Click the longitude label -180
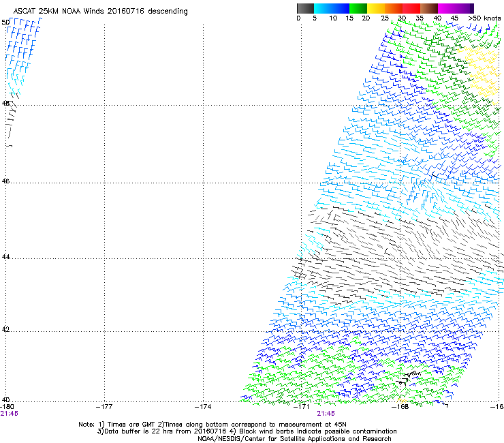Image resolution: width=504 pixels, height=443 pixels. pyautogui.click(x=7, y=407)
